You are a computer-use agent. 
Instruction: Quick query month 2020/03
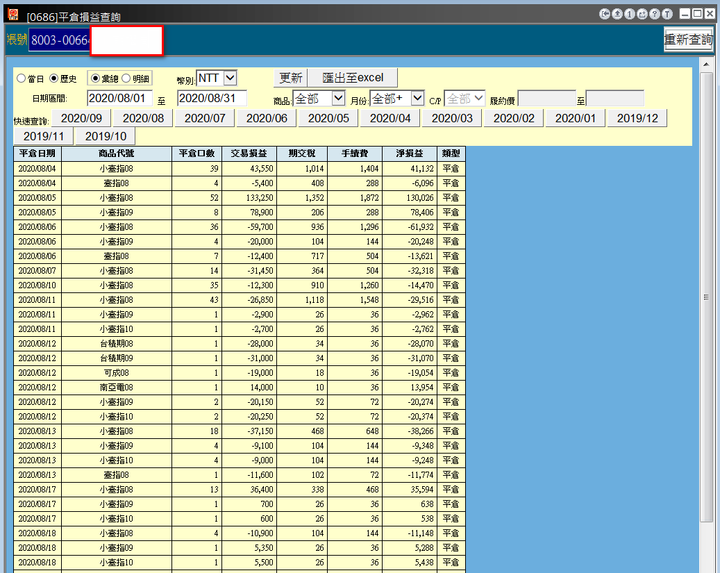(452, 118)
